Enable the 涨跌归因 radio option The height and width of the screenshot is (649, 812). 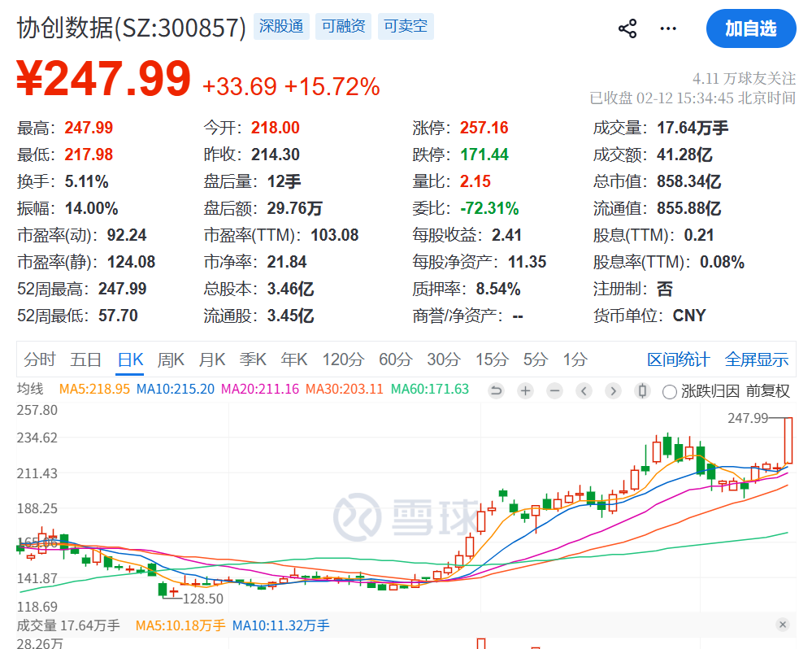coord(670,392)
